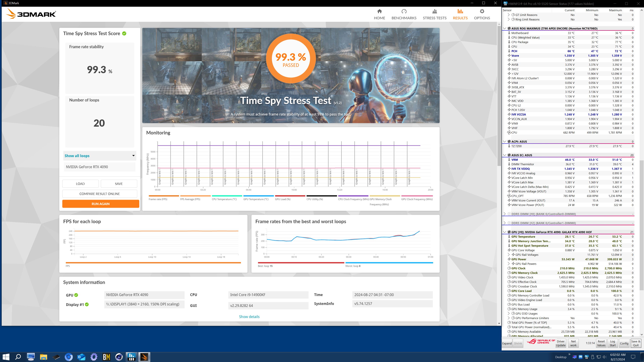This screenshot has height=362, width=644.
Task: Collapse the ACPI: ASUS sensor group
Action: pyautogui.click(x=504, y=141)
